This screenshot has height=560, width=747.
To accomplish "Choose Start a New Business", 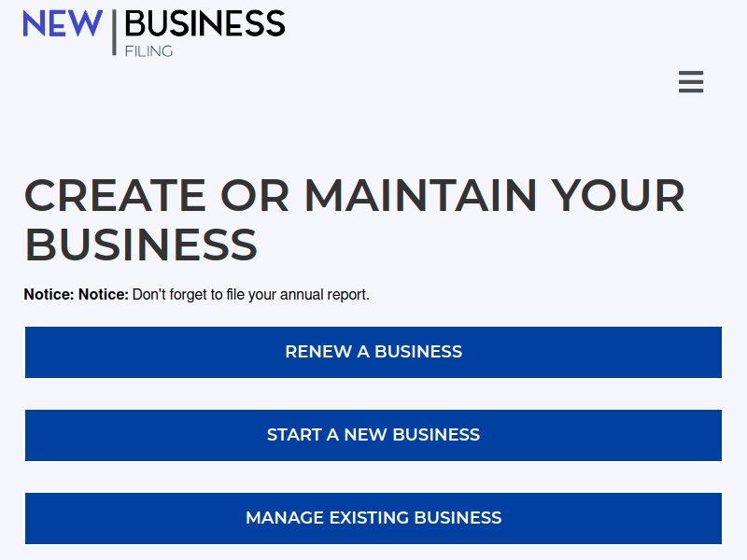I will 373,435.
